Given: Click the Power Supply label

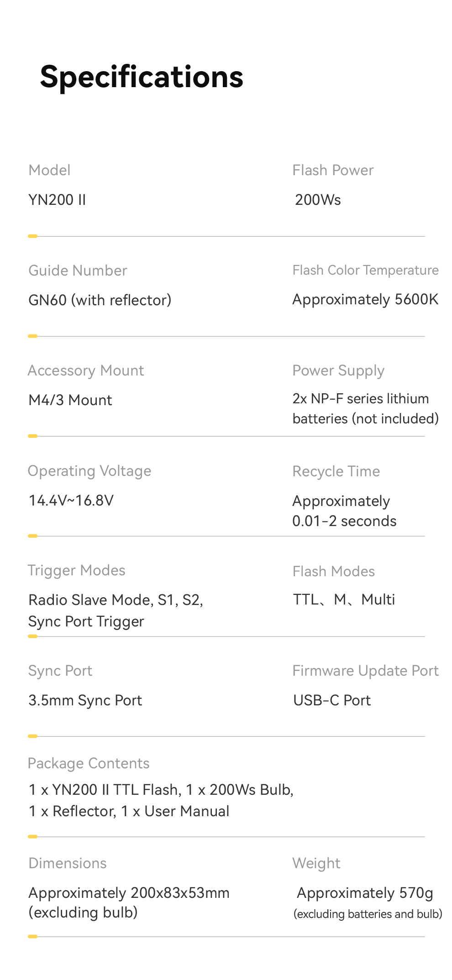Looking at the screenshot, I should point(338,370).
